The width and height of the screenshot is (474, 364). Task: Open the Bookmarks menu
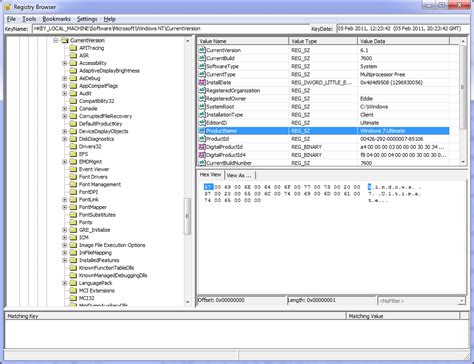56,19
